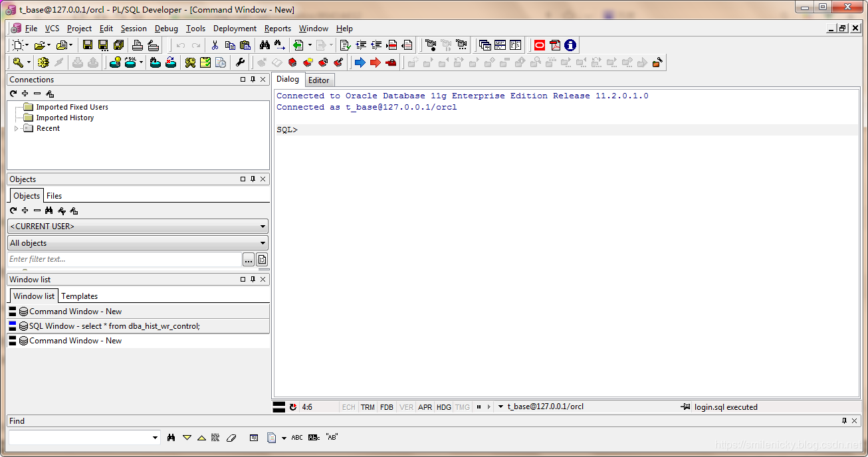Click the Find text input box
Image resolution: width=868 pixels, height=457 pixels.
click(x=79, y=438)
